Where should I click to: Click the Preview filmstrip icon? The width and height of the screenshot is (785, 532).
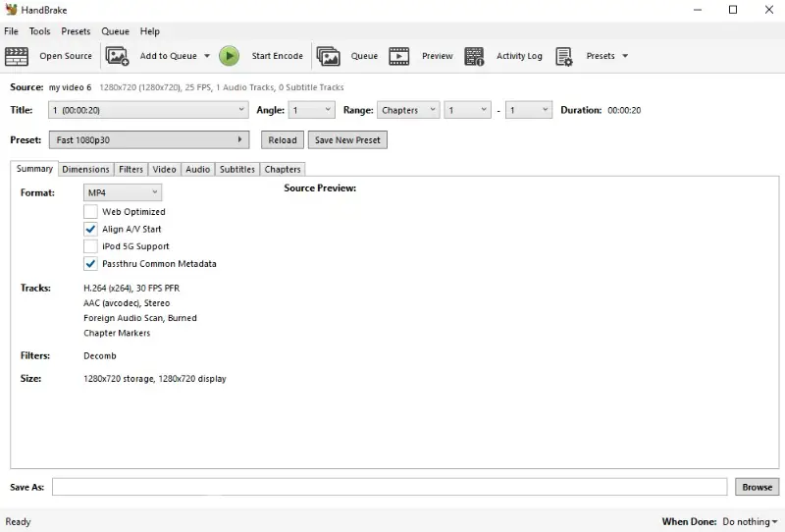399,56
